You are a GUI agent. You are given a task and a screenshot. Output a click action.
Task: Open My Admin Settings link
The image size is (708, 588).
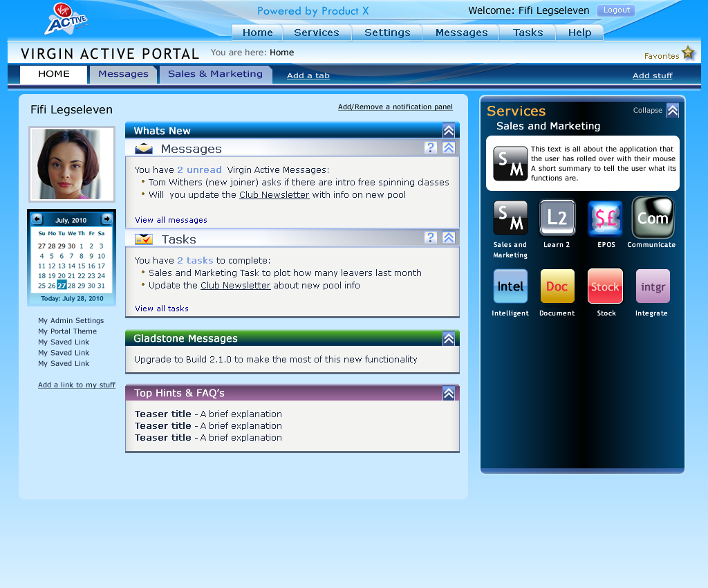click(x=71, y=320)
